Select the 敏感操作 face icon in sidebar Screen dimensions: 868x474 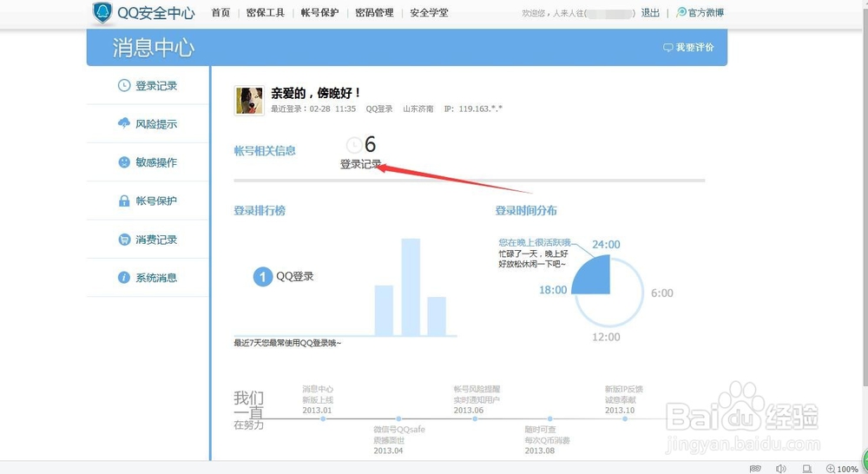pos(124,161)
